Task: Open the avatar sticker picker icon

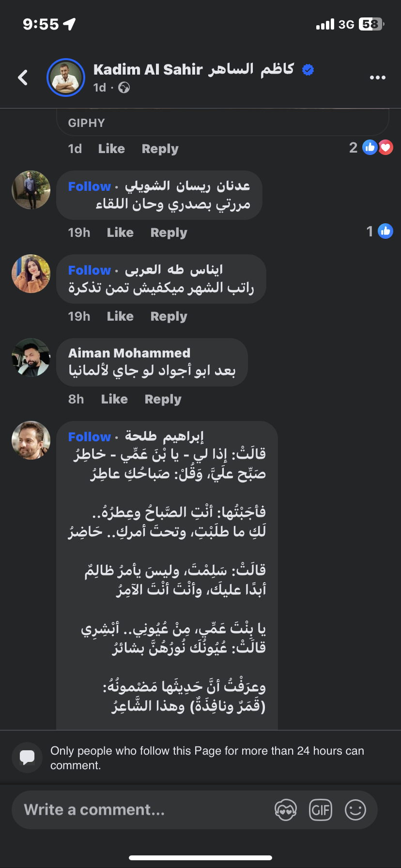Action: coord(285,809)
